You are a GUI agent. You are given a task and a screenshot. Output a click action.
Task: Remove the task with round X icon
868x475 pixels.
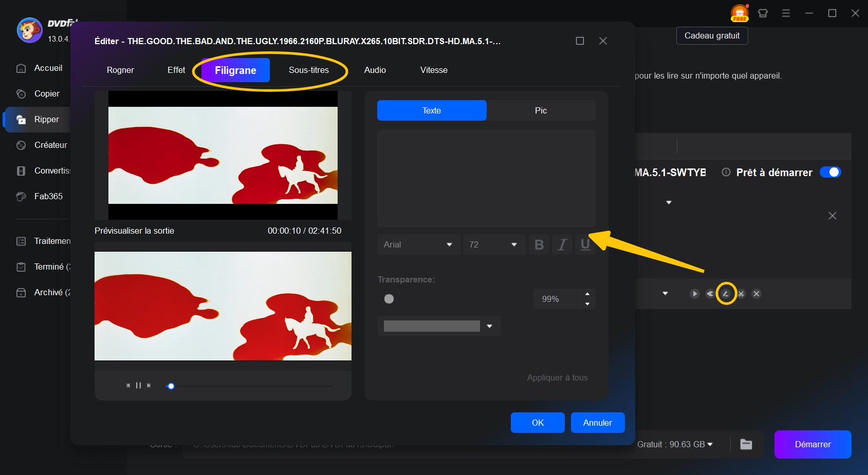pyautogui.click(x=756, y=294)
